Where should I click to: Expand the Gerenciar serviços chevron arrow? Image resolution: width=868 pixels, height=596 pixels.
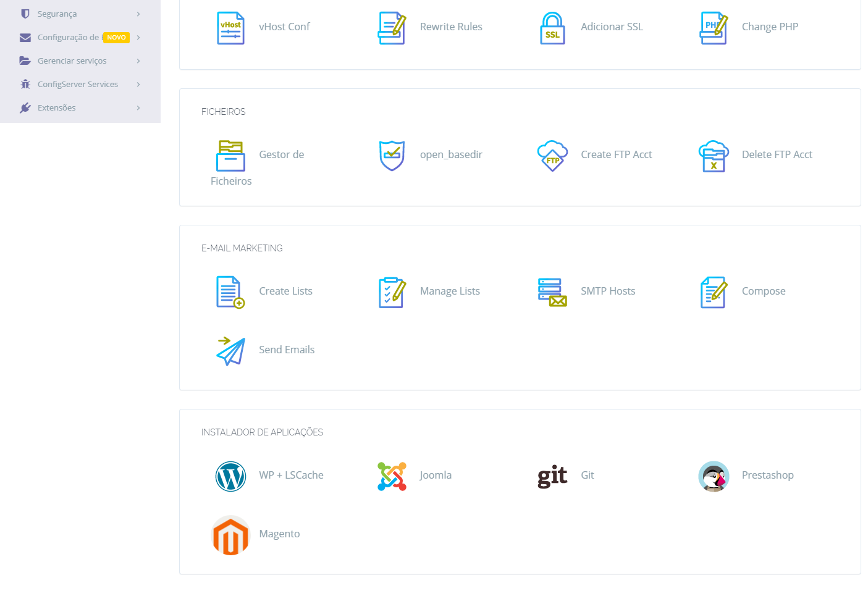coord(138,61)
